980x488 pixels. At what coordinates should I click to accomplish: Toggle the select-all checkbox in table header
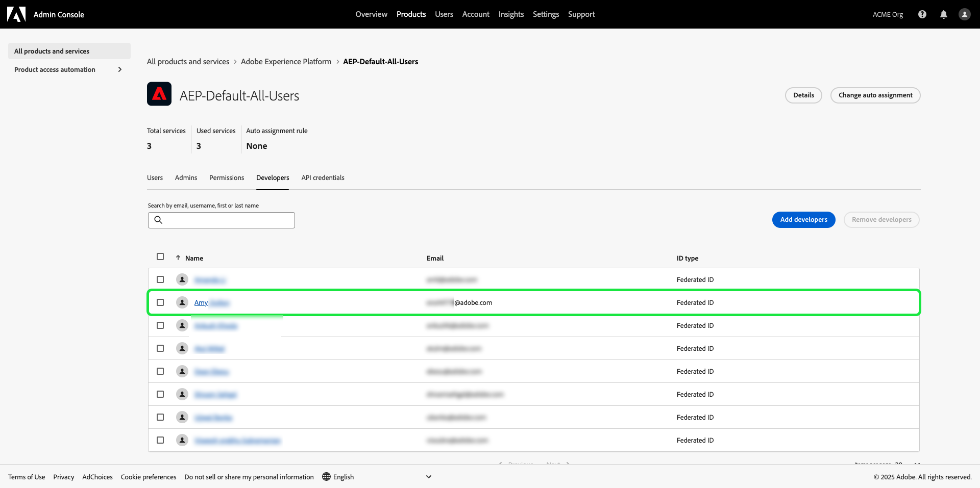[160, 256]
